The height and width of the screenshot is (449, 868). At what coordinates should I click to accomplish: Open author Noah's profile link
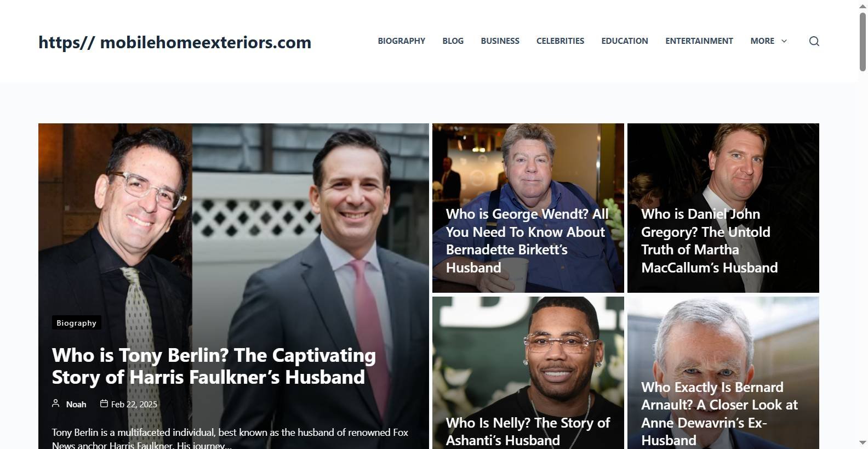coord(76,404)
